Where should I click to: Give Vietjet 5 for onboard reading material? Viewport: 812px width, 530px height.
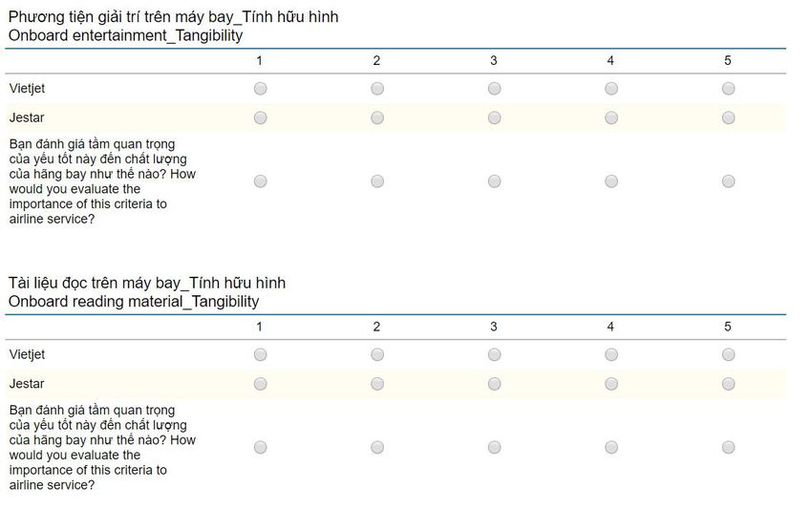click(728, 355)
